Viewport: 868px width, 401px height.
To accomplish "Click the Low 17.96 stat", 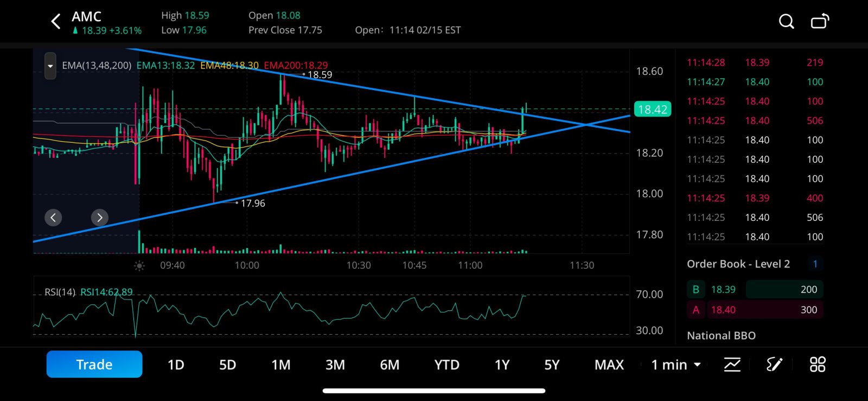I will 184,30.
